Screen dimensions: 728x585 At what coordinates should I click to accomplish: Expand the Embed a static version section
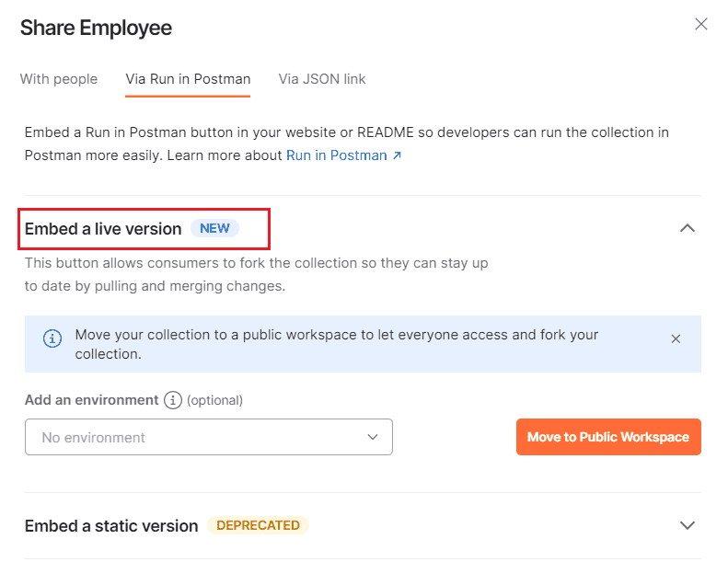click(x=688, y=525)
